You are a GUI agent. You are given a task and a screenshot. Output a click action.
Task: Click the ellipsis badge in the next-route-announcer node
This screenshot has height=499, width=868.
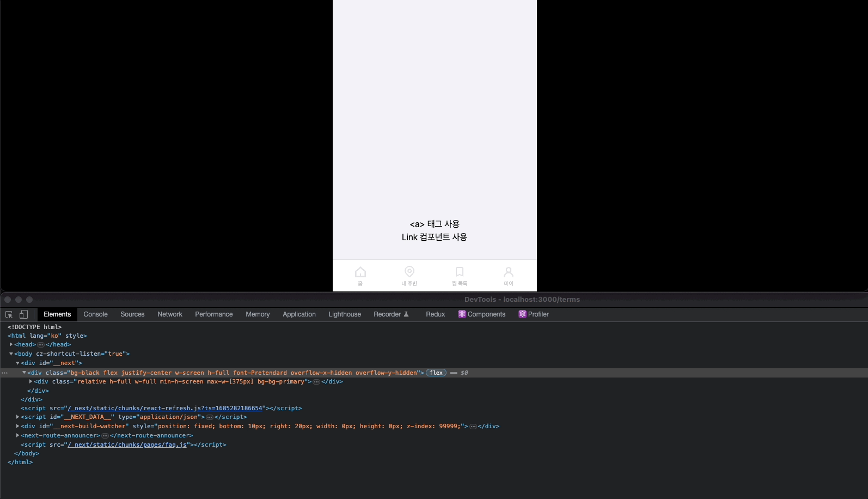click(x=105, y=436)
